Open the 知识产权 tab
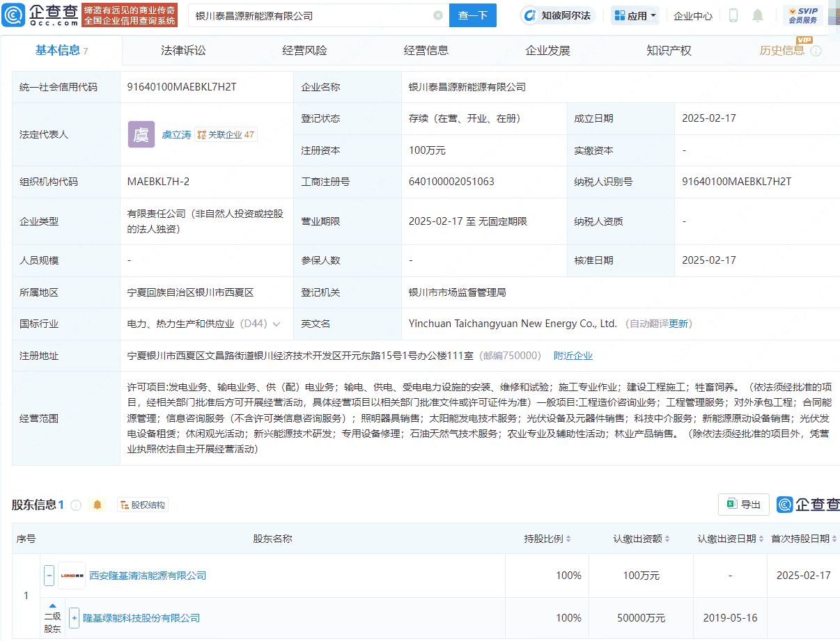Screen dimensions: 840x641 [668, 49]
